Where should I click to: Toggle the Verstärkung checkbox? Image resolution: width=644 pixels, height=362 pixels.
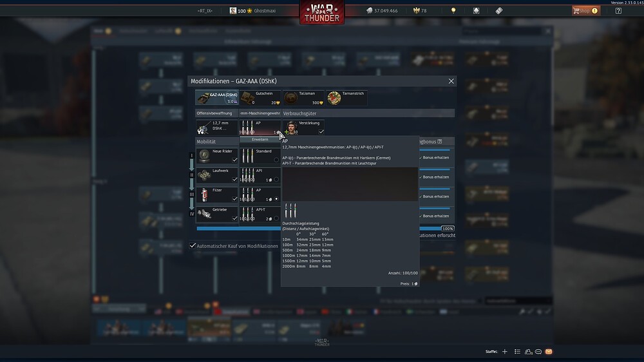pyautogui.click(x=321, y=132)
